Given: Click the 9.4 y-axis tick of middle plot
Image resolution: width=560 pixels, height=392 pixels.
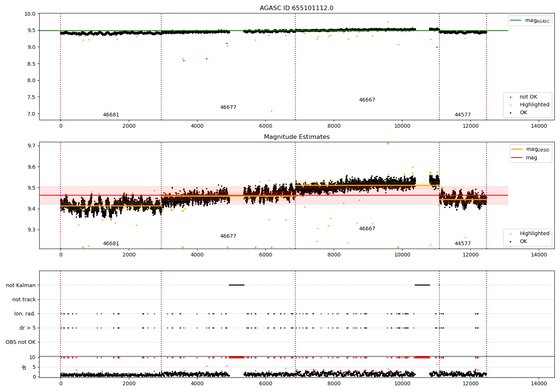Looking at the screenshot, I should point(32,209).
